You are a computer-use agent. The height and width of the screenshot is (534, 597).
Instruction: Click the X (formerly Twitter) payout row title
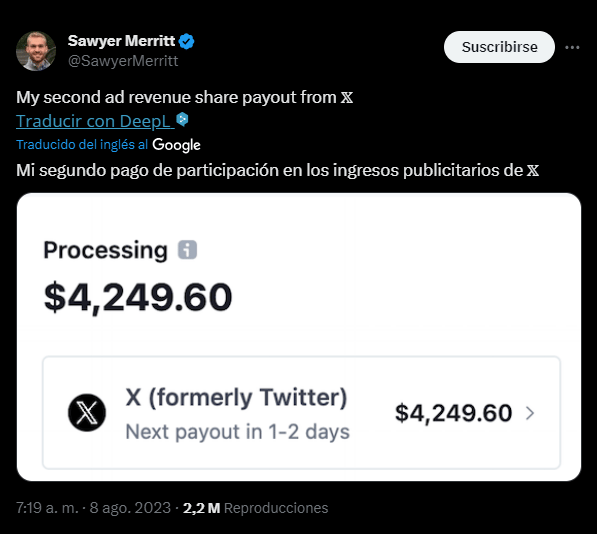(236, 397)
